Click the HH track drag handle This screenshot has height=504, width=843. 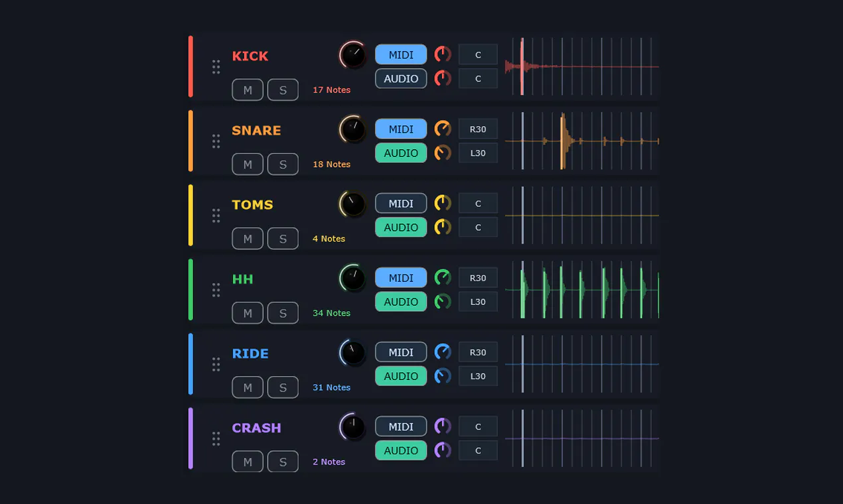pyautogui.click(x=216, y=290)
